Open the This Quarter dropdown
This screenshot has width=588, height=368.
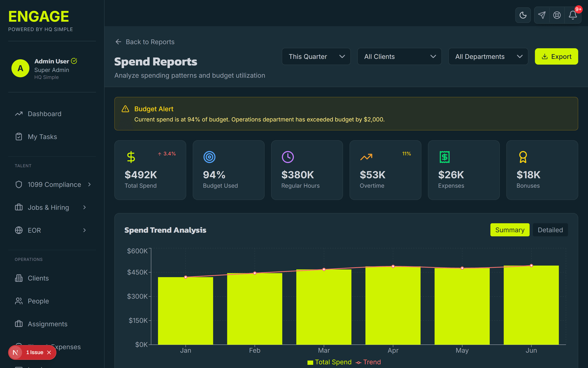(x=316, y=56)
